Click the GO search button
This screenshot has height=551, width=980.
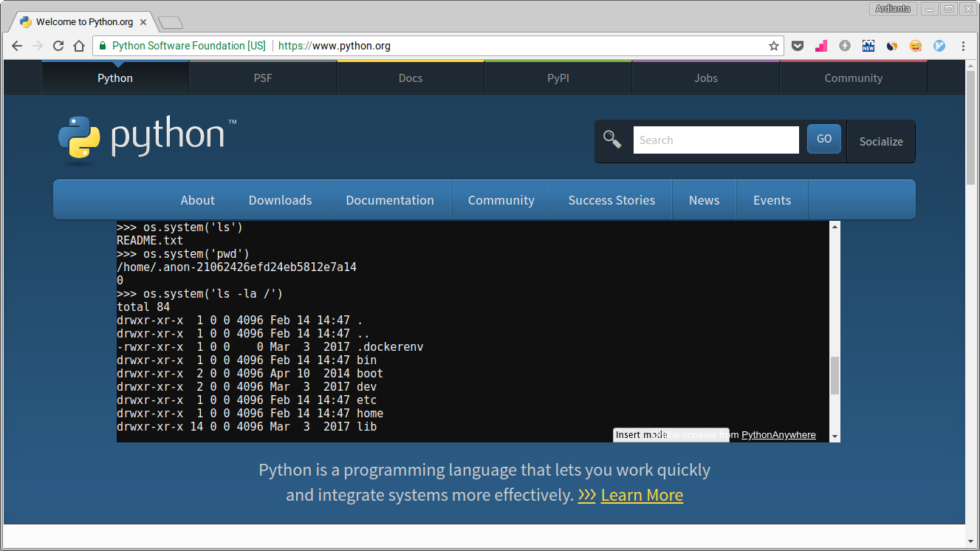point(823,138)
